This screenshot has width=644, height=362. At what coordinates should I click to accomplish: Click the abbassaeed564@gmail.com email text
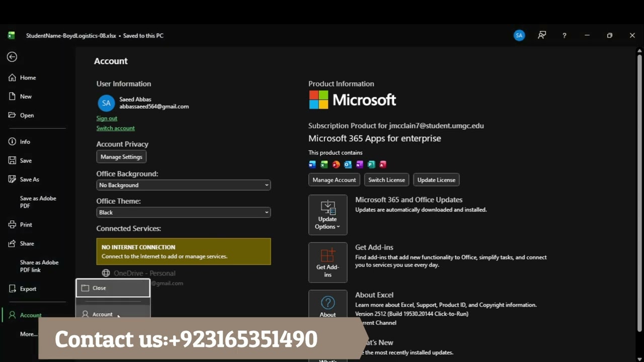154,107
